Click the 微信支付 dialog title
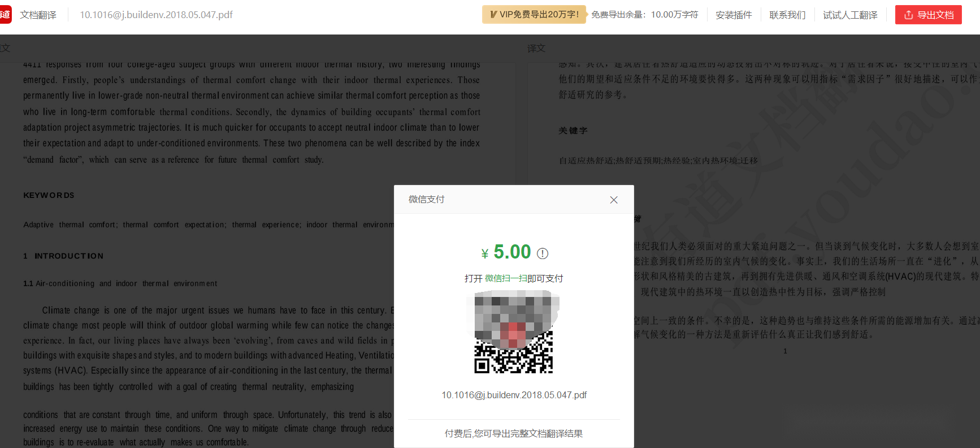 [427, 199]
